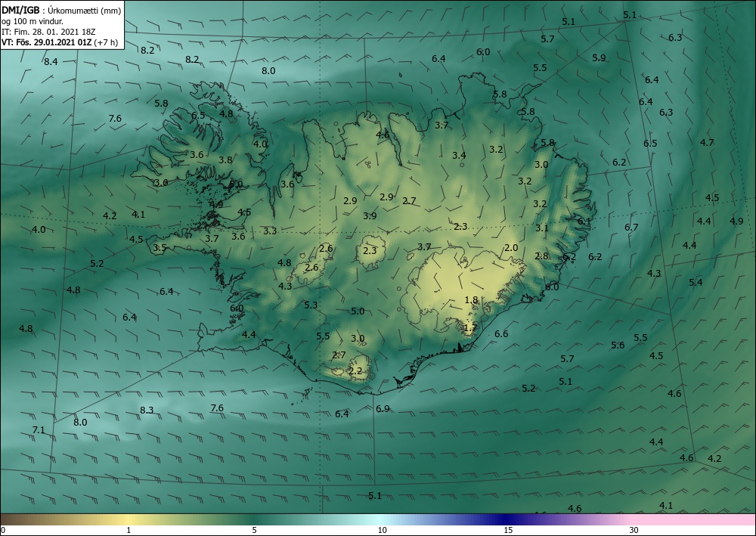Click the legend tick label '15'
Image resolution: width=756 pixels, height=536 pixels.
click(x=508, y=530)
